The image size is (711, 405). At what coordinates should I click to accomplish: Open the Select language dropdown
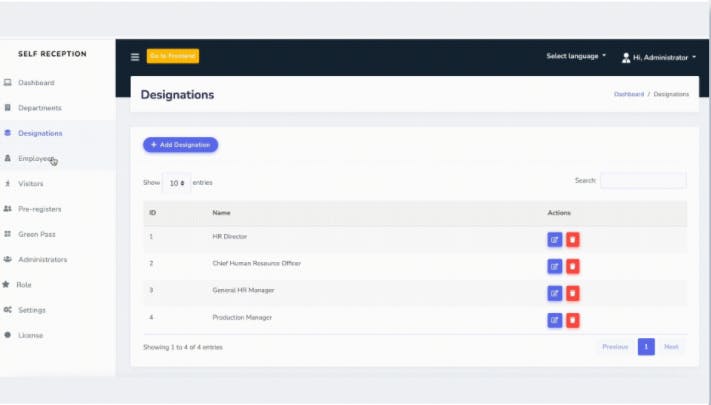coord(576,56)
